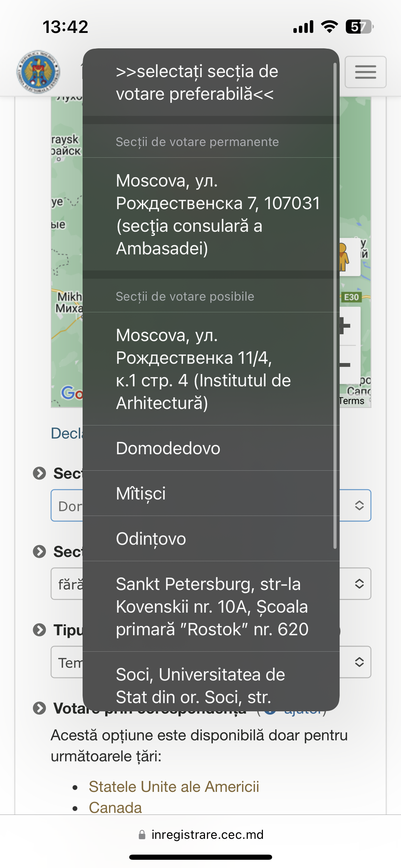Pick Sankt Petersburg Kovenskii nr. 10A option
Screen dimensions: 401x868
point(211,606)
